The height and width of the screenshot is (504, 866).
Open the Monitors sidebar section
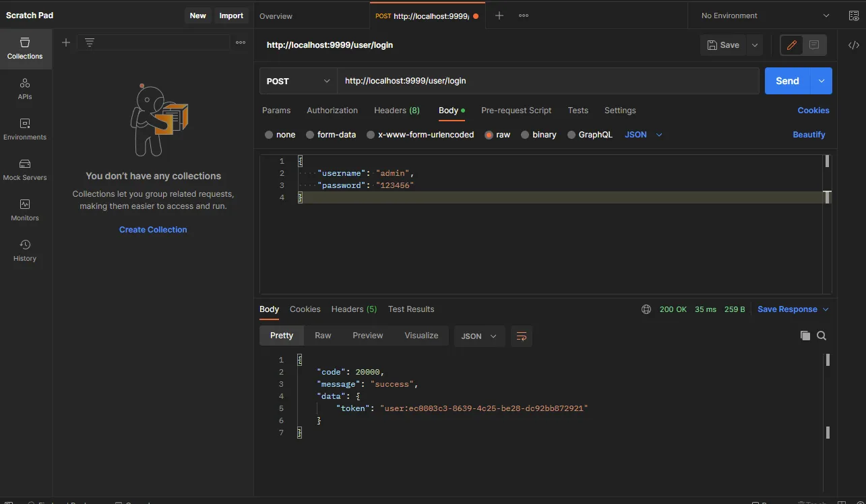(25, 210)
